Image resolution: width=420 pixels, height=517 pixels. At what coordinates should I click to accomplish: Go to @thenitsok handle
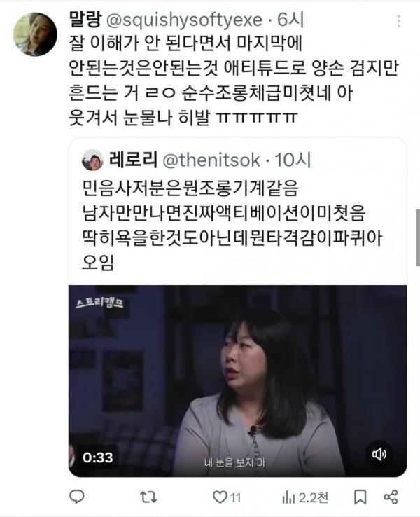point(211,160)
